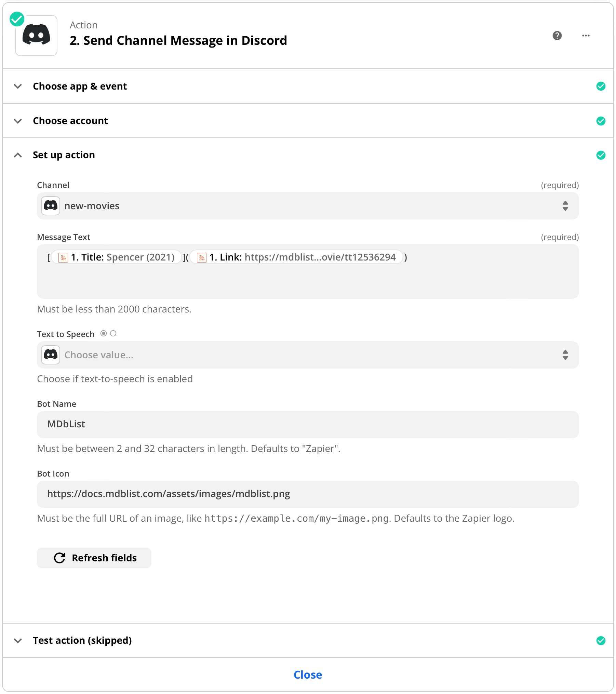Open the Text to Speech value dropdown
The height and width of the screenshot is (694, 616).
click(308, 355)
